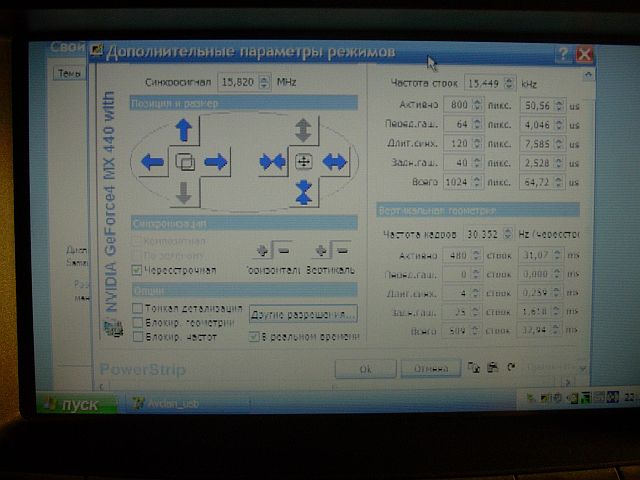This screenshot has height=480, width=640.
Task: Click the Синхросигнал MHz spinner arrows
Action: click(264, 82)
